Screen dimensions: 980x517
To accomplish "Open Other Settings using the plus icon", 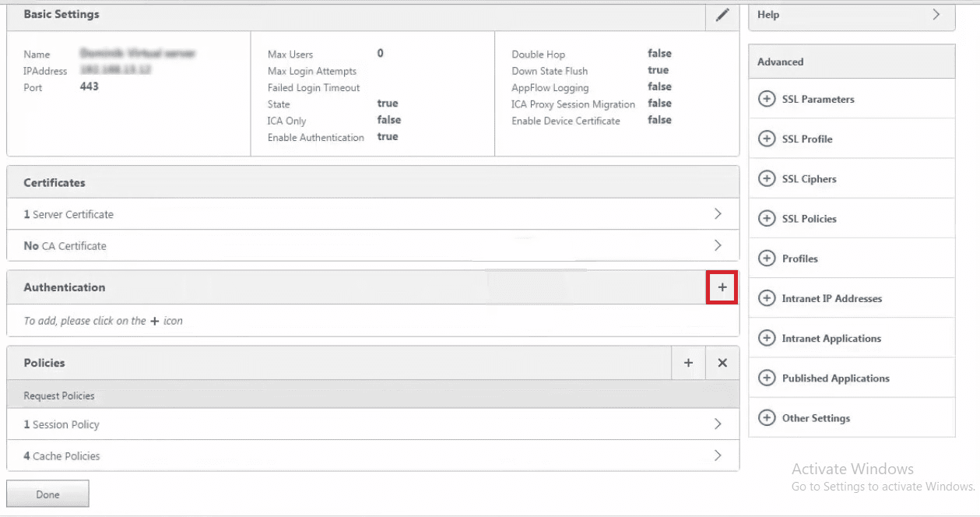I will click(x=767, y=417).
